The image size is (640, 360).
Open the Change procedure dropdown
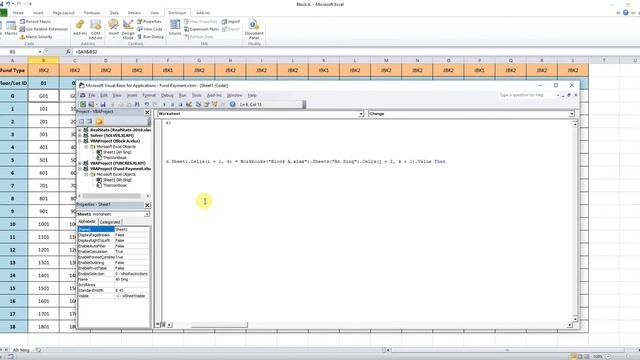click(x=571, y=114)
